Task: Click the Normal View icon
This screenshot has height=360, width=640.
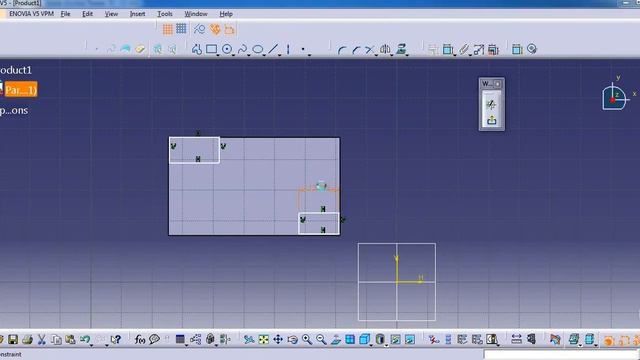Action: [x=336, y=340]
